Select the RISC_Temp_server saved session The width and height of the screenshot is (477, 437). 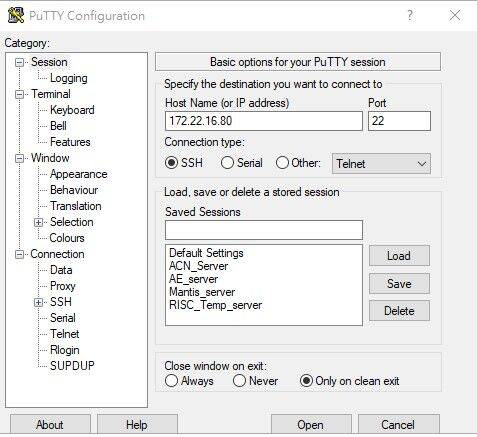pos(215,305)
